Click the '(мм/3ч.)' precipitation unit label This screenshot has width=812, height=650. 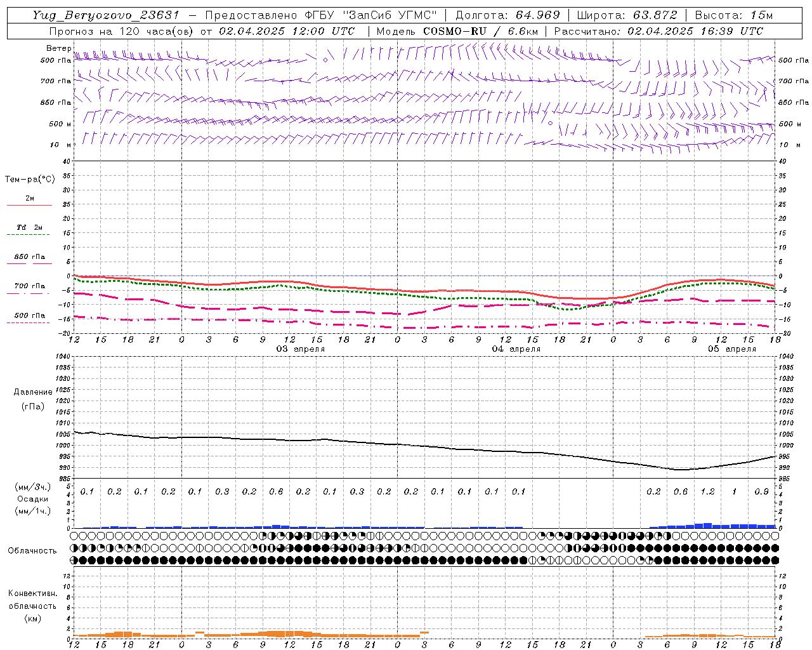coord(33,487)
